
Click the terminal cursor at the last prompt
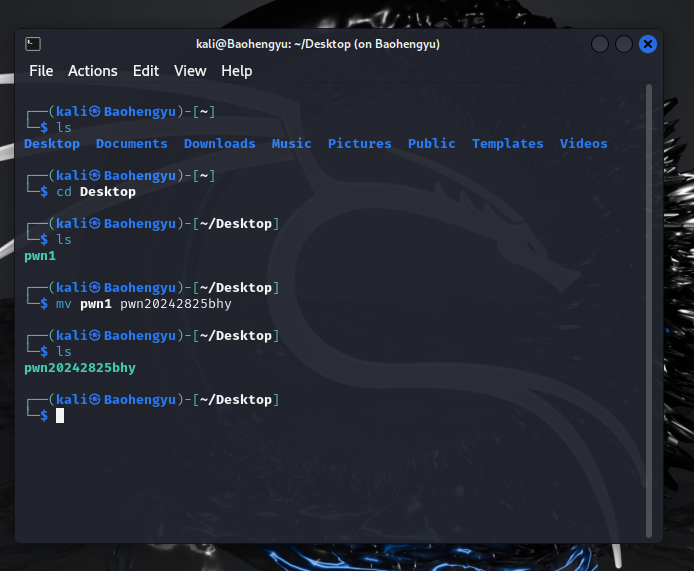[x=60, y=416]
